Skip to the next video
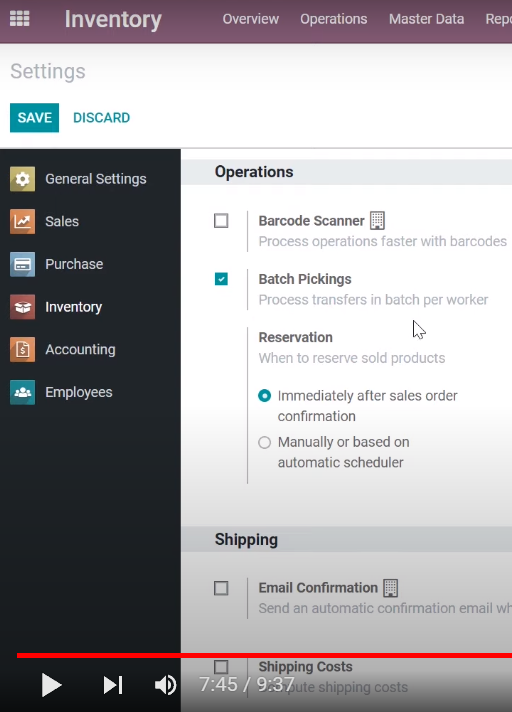Viewport: 512px width, 712px height. click(x=113, y=685)
